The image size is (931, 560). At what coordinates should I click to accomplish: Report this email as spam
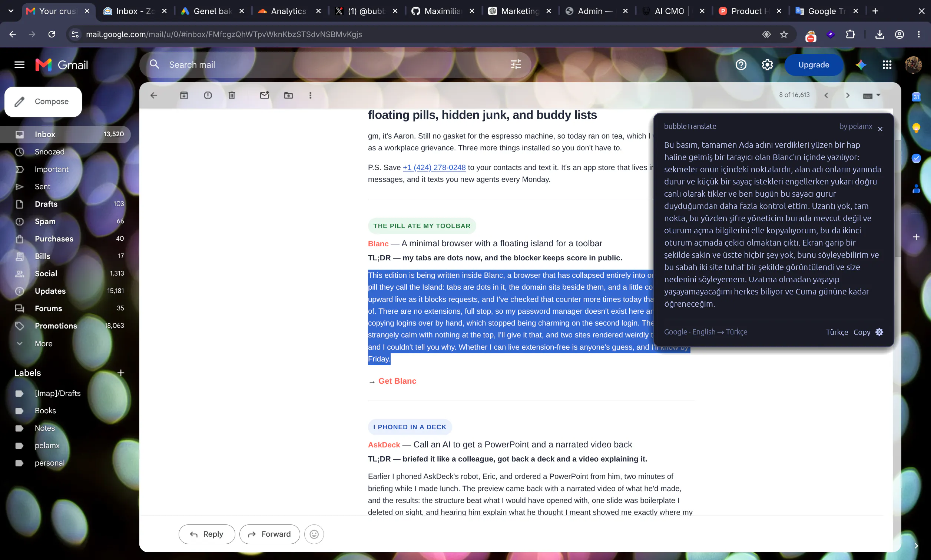pos(208,96)
